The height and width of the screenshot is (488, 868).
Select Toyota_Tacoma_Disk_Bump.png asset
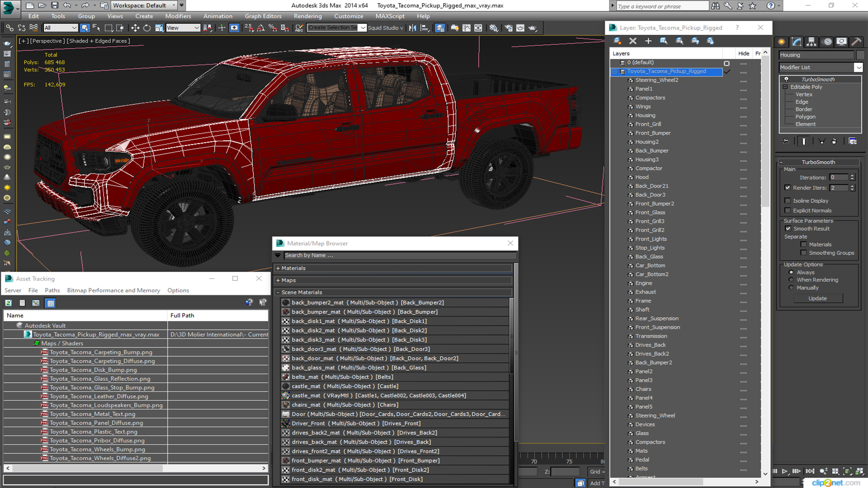click(x=93, y=370)
